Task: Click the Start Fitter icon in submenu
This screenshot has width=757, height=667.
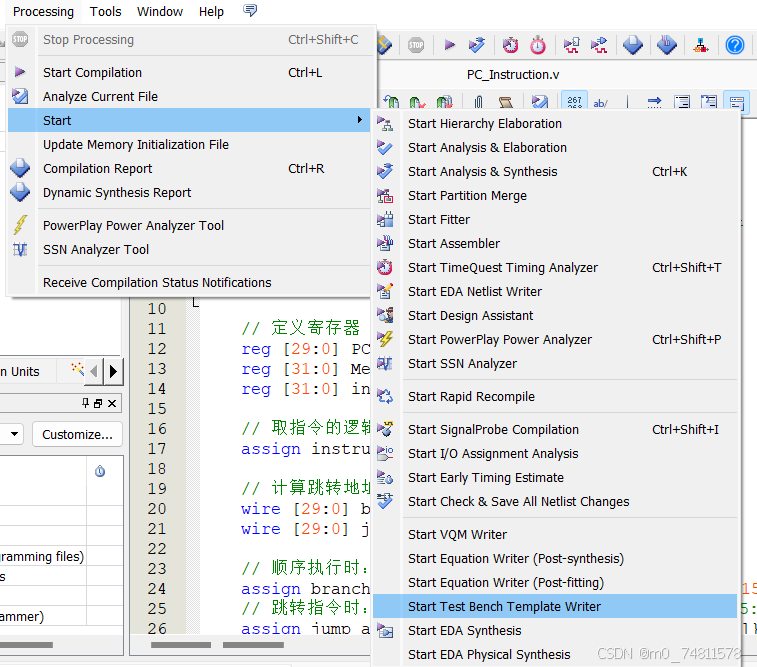Action: click(385, 220)
